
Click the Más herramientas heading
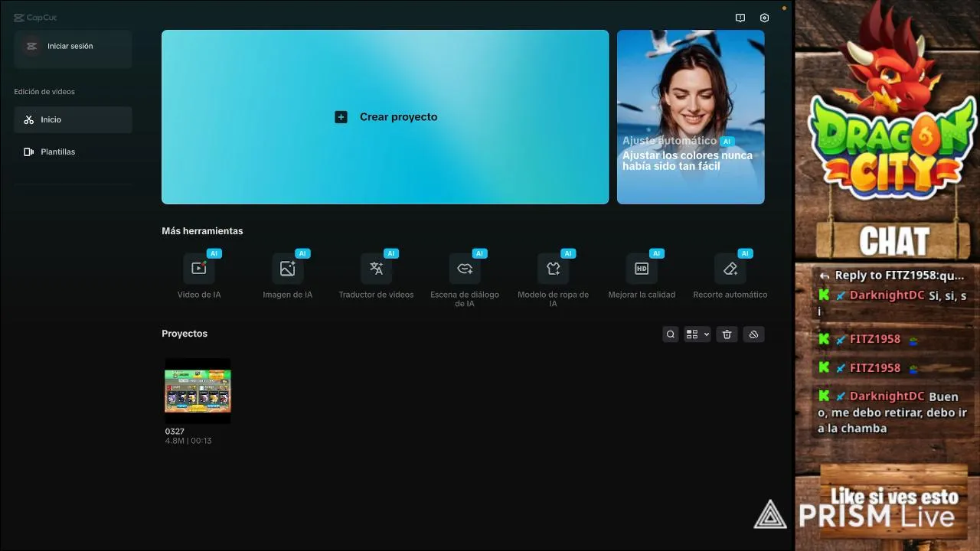(x=202, y=231)
